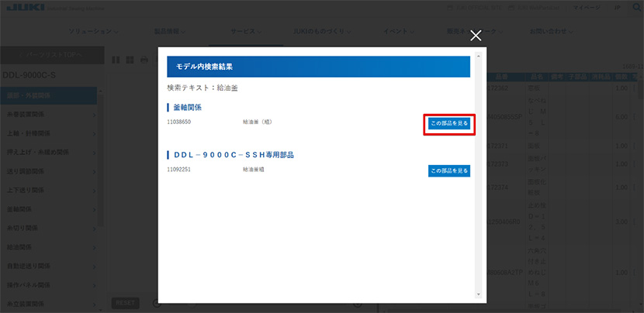Select part number 11038650 text
The width and height of the screenshot is (644, 313).
(179, 122)
